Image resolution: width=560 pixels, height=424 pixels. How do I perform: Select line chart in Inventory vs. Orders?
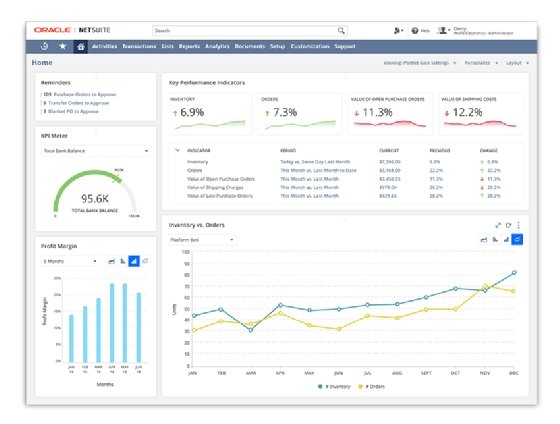tap(517, 239)
